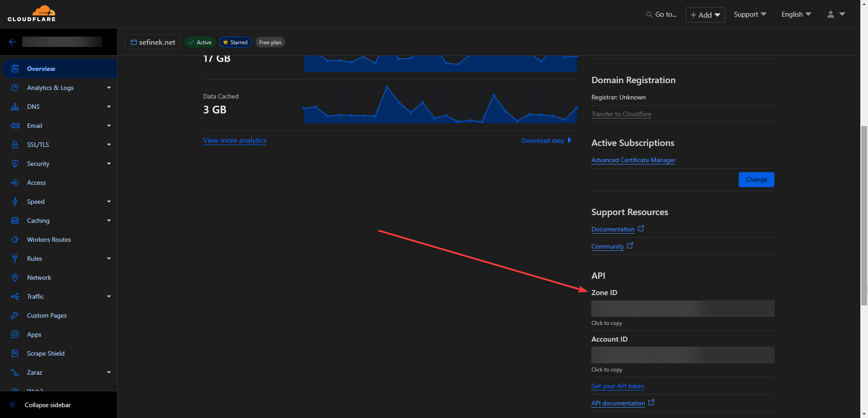The width and height of the screenshot is (868, 418).
Task: Click the Custom Pages wrench icon
Action: (15, 315)
